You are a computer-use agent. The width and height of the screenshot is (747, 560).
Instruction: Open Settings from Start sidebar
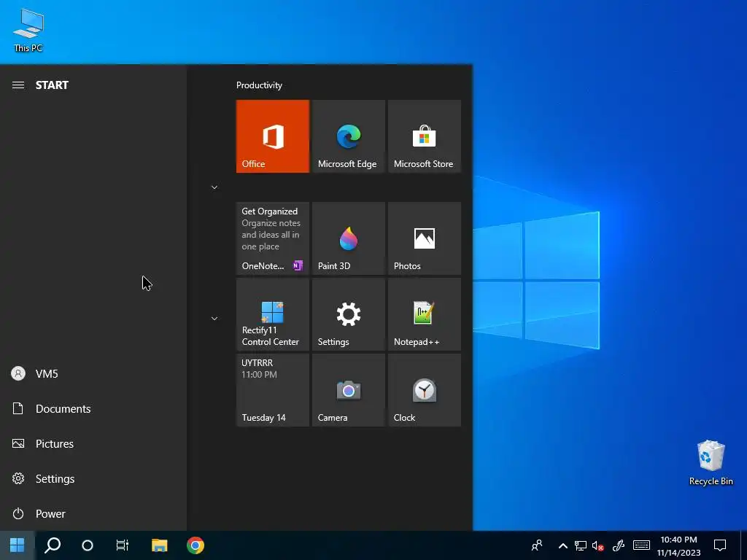(x=93, y=478)
